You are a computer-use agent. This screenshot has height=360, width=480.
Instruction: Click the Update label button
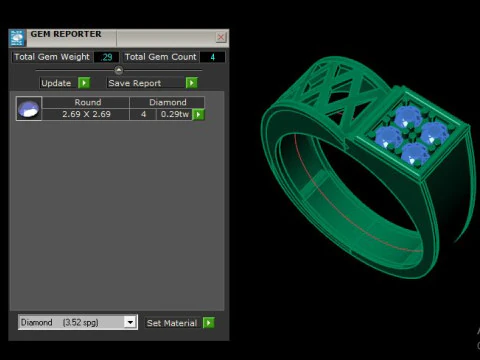[x=56, y=83]
